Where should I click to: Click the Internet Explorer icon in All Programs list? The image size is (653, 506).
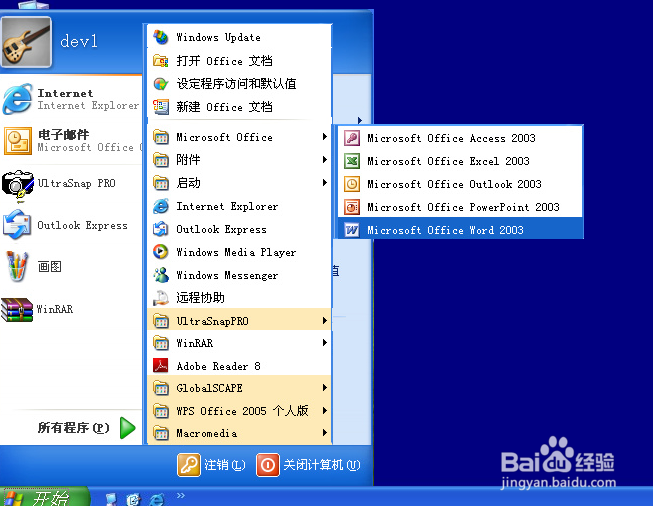(161, 206)
